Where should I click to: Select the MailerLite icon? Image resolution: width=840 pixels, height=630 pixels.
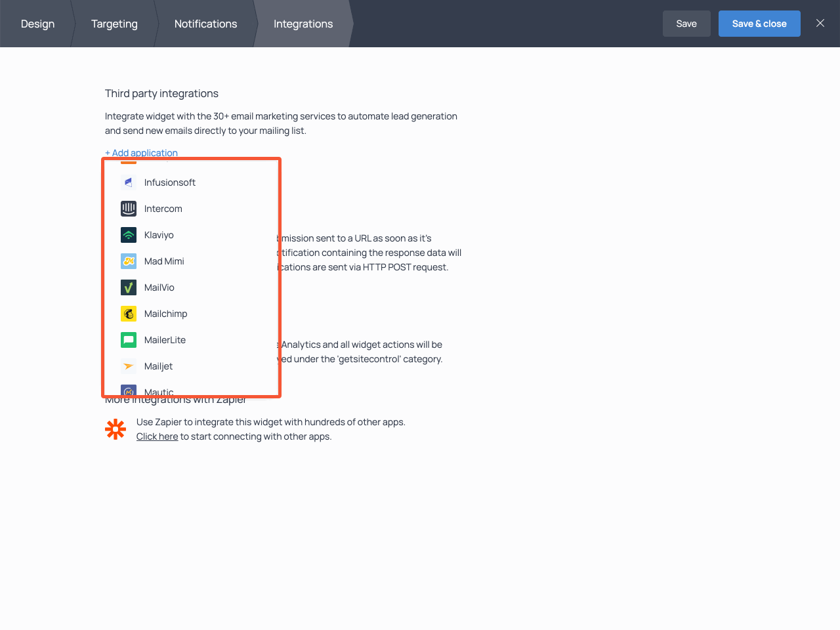tap(128, 340)
